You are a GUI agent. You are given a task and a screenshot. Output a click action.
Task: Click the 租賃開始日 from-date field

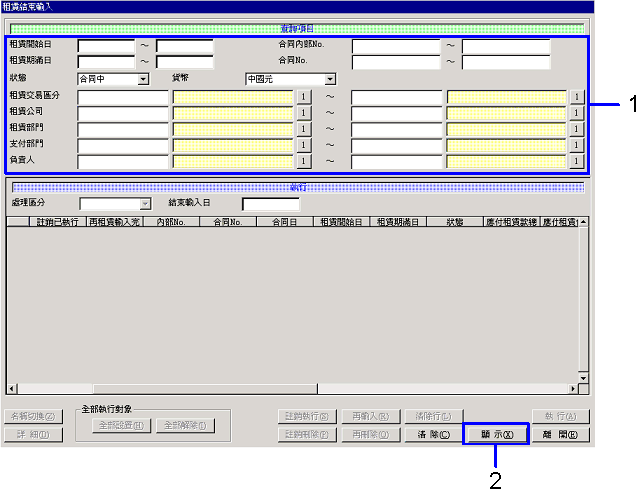pos(106,46)
